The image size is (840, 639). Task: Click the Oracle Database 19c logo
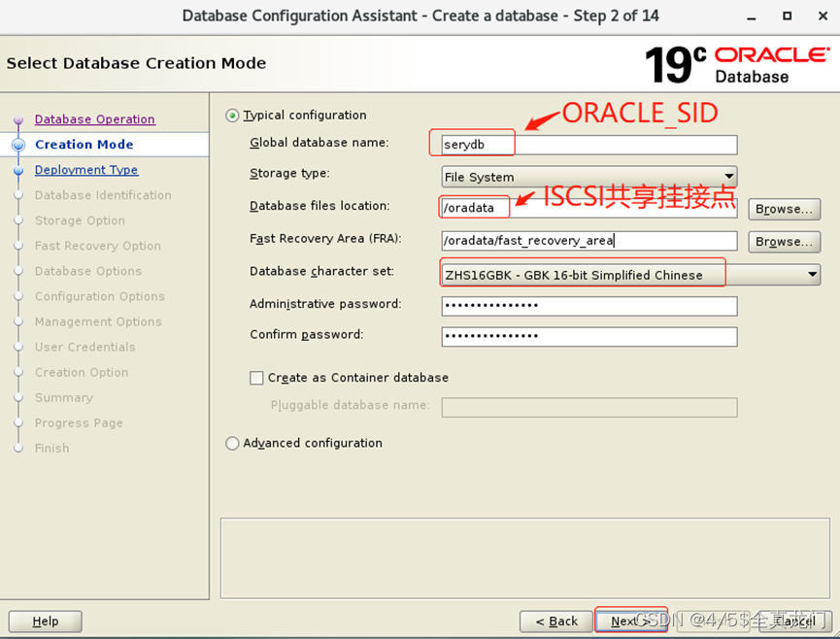[x=738, y=62]
